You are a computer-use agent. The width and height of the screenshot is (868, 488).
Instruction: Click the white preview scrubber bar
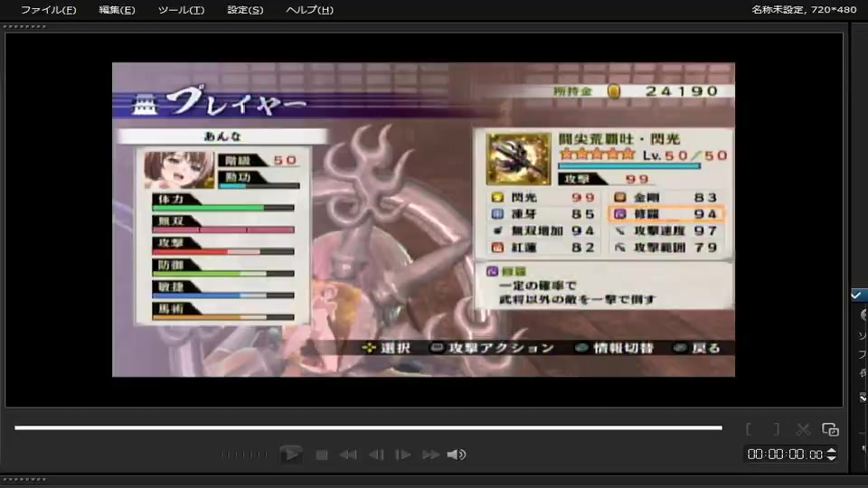(368, 427)
